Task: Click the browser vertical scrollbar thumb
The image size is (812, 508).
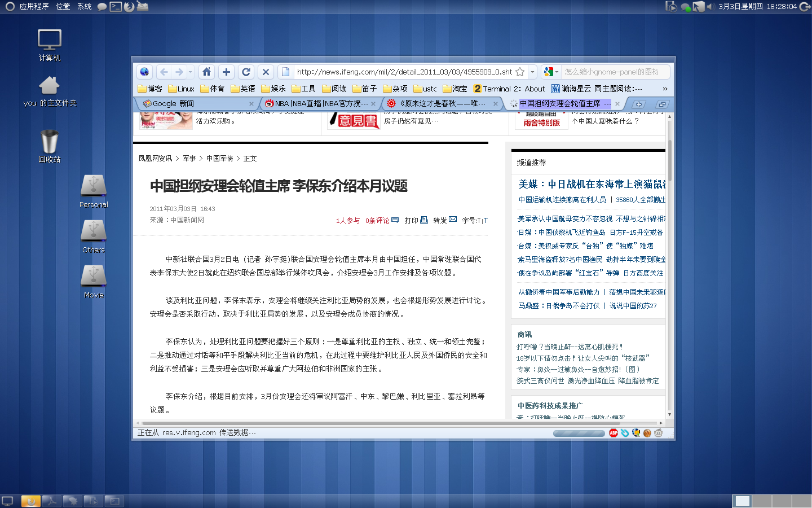Action: (669, 160)
